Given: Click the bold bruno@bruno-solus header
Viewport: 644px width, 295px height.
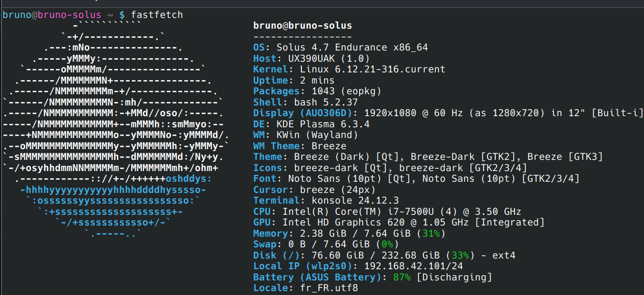Looking at the screenshot, I should tap(302, 26).
